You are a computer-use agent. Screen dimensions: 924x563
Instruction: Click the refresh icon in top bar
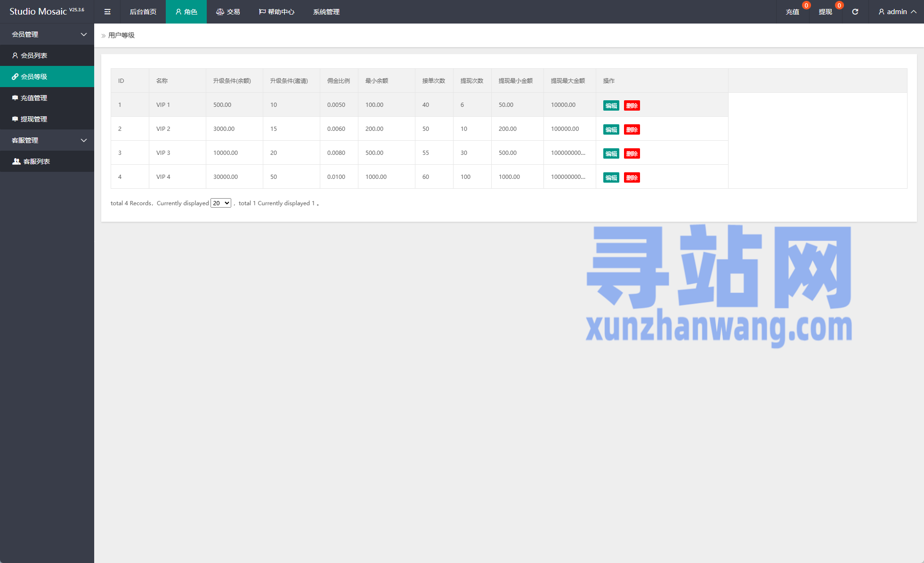(x=855, y=12)
